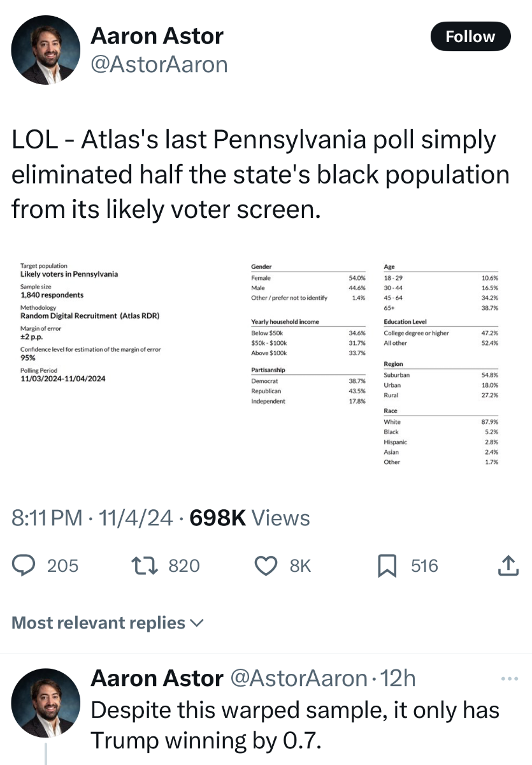The width and height of the screenshot is (532, 765).
Task: Select the Aaron Astor display name in header
Action: click(157, 36)
